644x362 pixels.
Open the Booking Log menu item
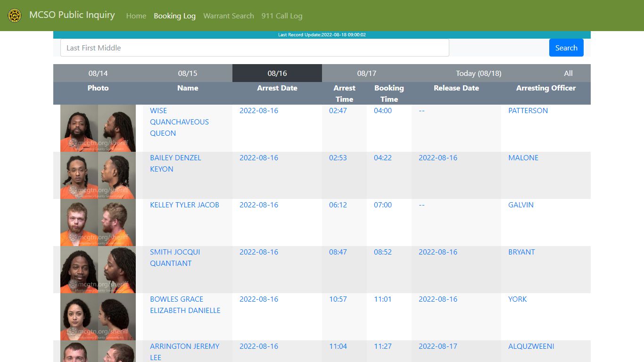click(174, 16)
